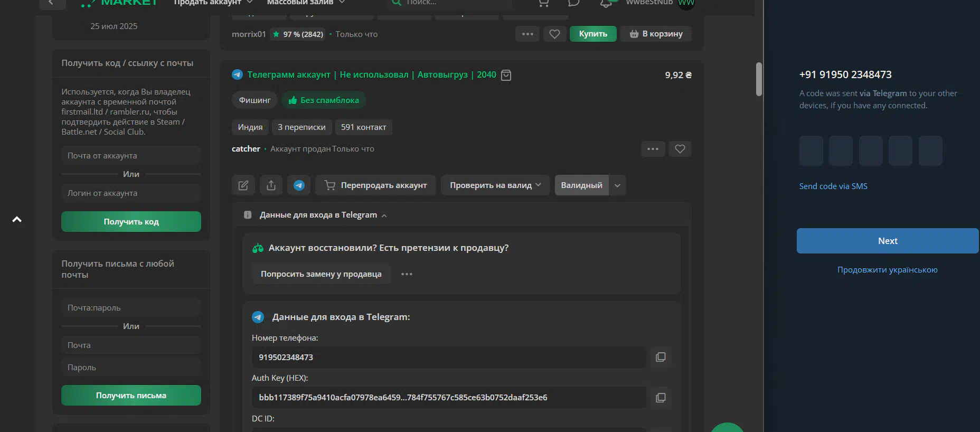
Task: Click 591 контакт tag
Action: click(364, 127)
